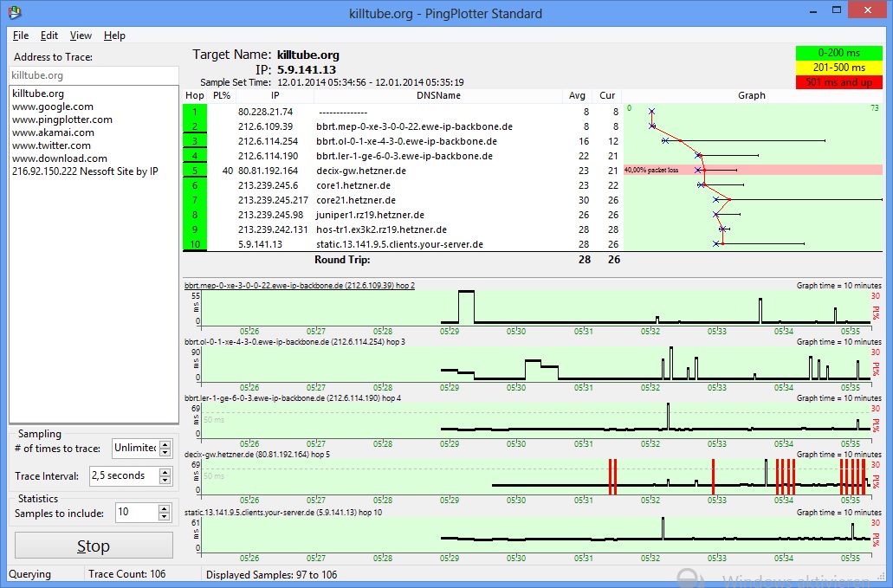Viewport: 893px width, 588px height.
Task: Click IP 80.228.21.74 in hop 1
Action: (x=265, y=112)
